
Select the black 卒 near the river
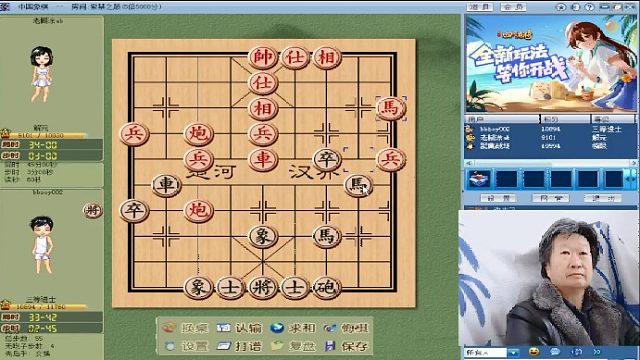tap(327, 159)
